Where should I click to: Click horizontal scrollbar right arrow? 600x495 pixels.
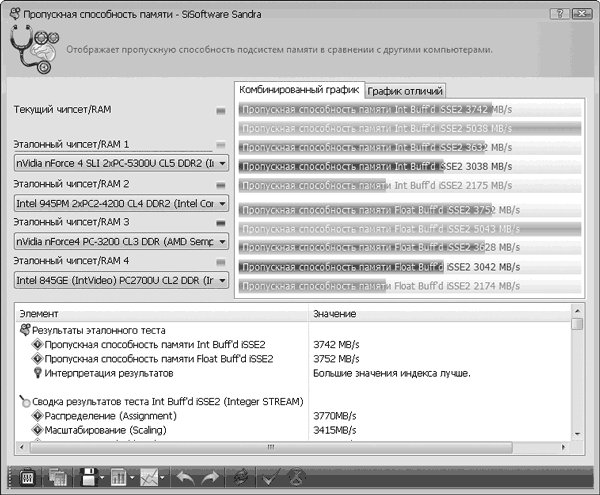click(563, 447)
